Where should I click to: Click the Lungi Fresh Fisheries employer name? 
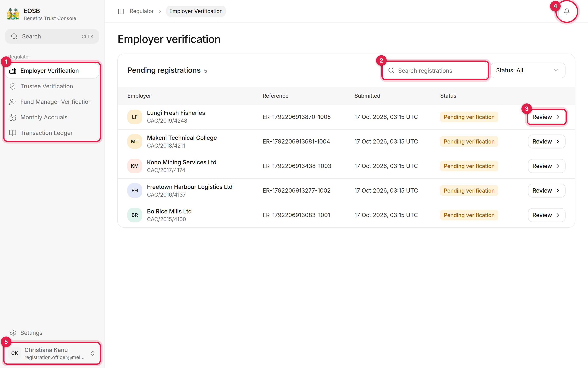click(x=176, y=113)
